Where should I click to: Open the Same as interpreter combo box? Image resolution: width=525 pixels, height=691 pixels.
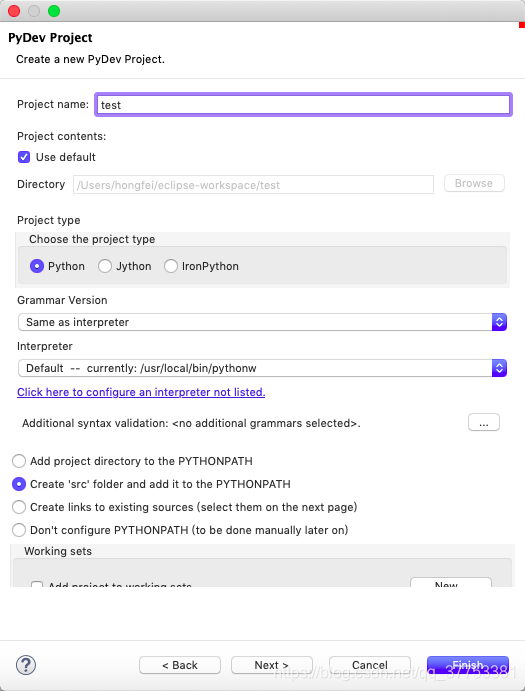click(x=262, y=322)
